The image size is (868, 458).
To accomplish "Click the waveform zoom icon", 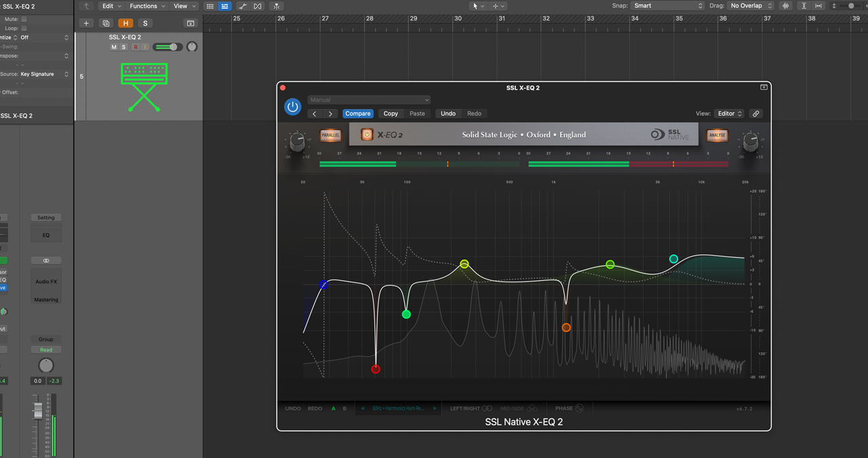I will coord(786,6).
